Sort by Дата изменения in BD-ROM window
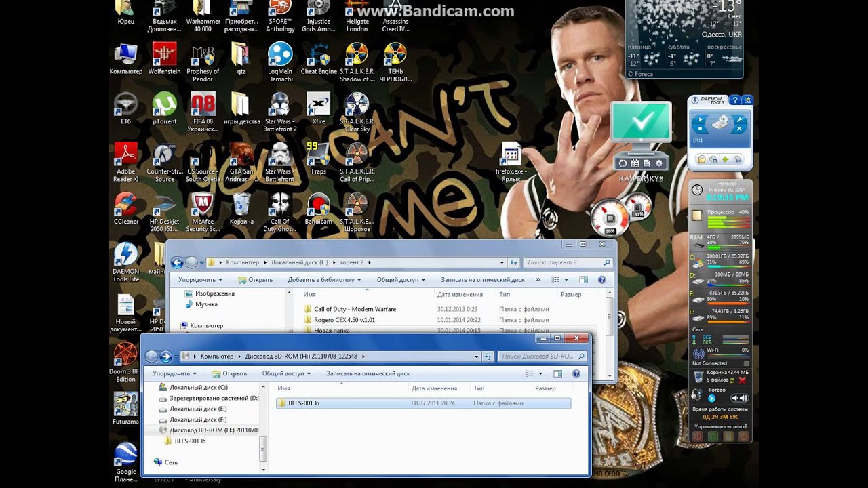Image resolution: width=868 pixels, height=488 pixels. pos(434,388)
